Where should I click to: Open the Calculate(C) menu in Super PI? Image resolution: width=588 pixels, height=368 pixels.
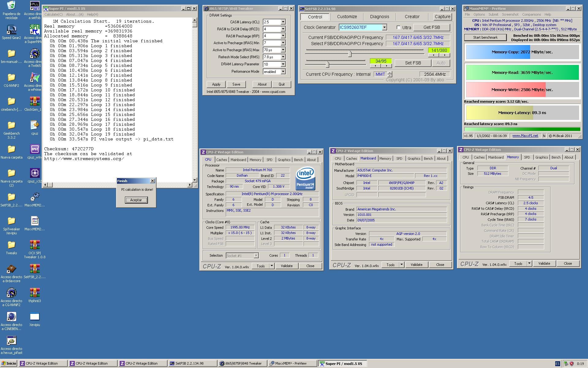coord(53,14)
